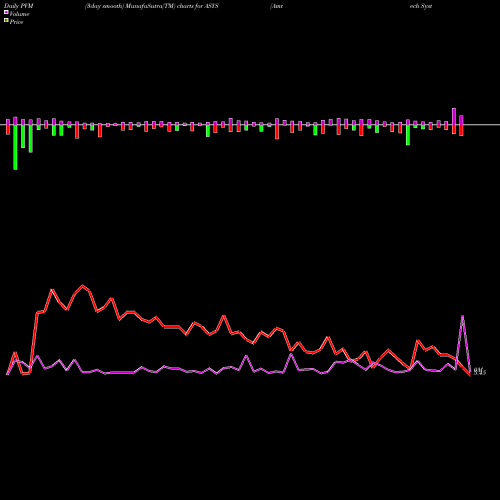500x500 pixels.
Task: Click the tallest green bar near the left edge
Action: 15,147
